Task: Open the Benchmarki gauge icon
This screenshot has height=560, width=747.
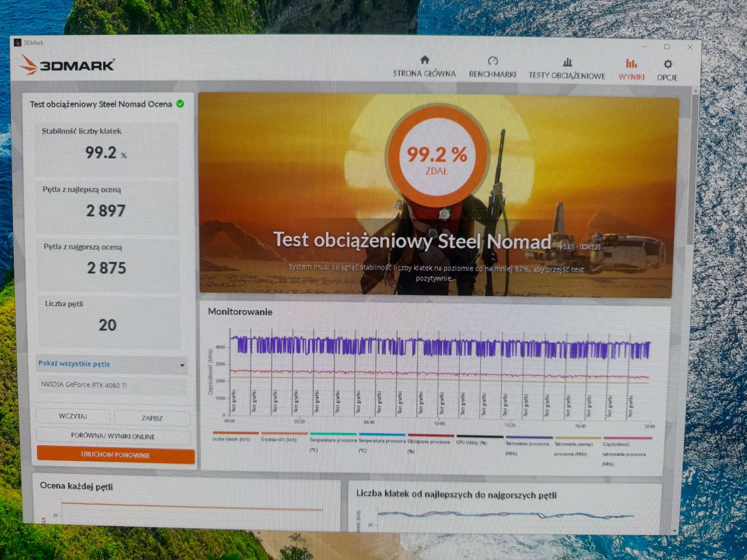Action: pyautogui.click(x=493, y=61)
